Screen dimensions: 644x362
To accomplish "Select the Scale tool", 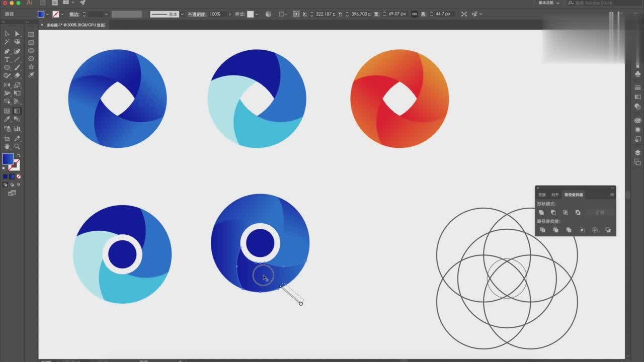I will coord(17,85).
